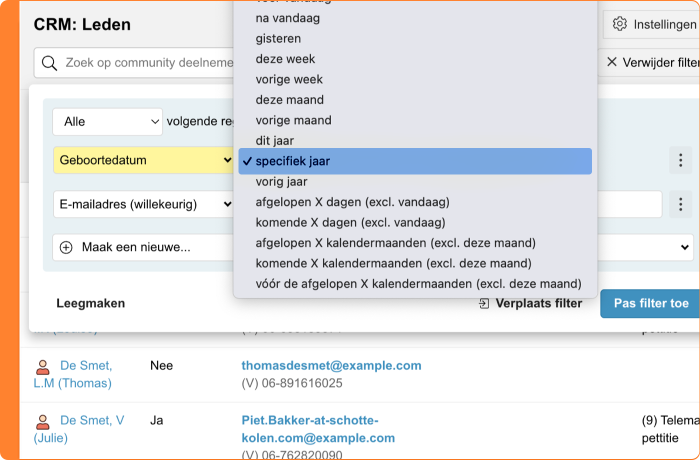This screenshot has width=700, height=460.
Task: Open the Geboortedatum field dropdown
Action: [x=143, y=160]
